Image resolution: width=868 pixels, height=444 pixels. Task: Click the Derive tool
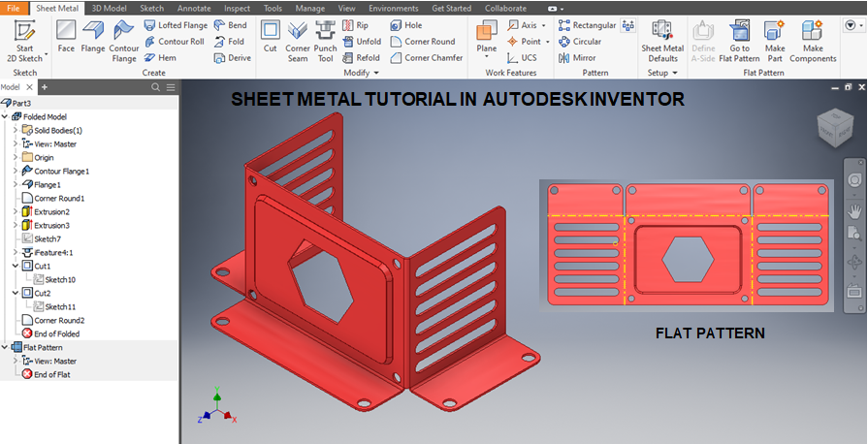click(x=233, y=57)
